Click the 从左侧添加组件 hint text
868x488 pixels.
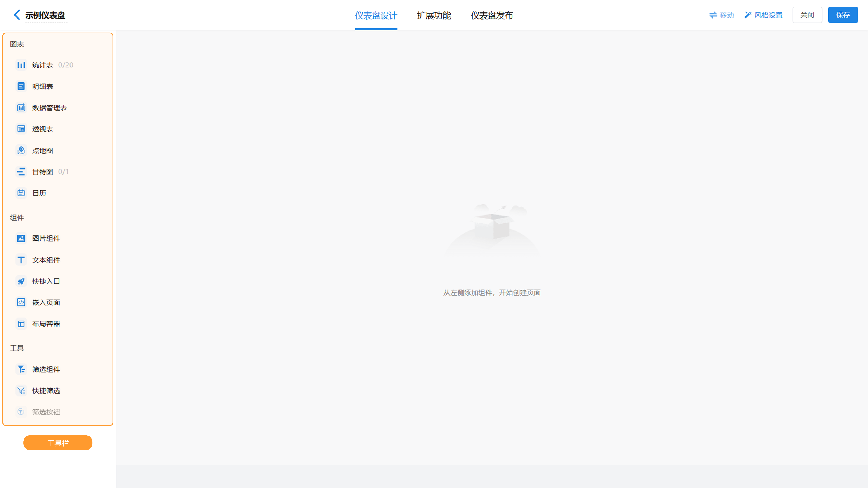[x=492, y=292]
